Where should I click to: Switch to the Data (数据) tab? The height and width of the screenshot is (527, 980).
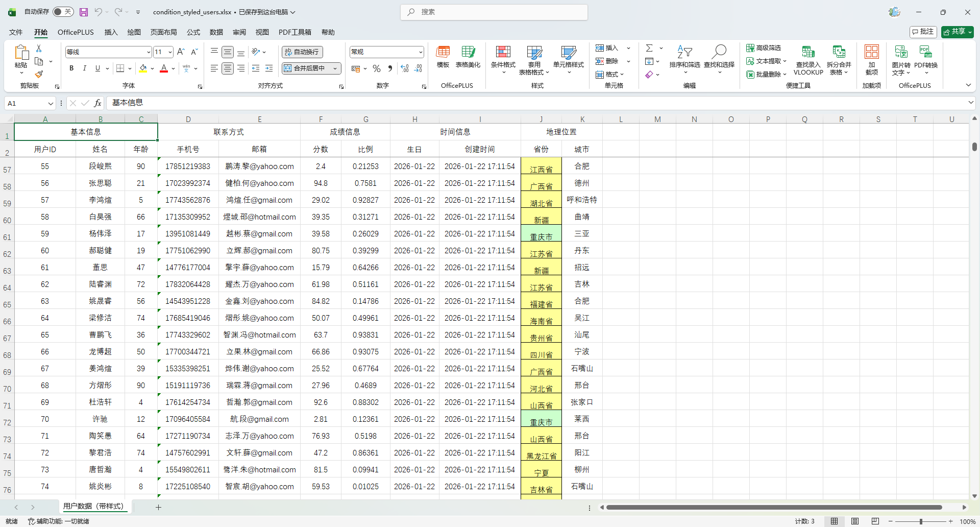pos(216,32)
